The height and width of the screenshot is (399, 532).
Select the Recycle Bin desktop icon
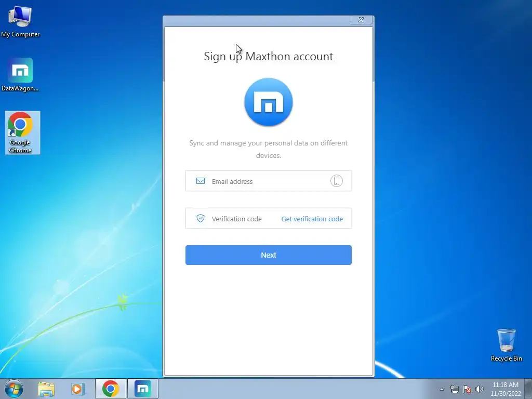[x=506, y=345]
